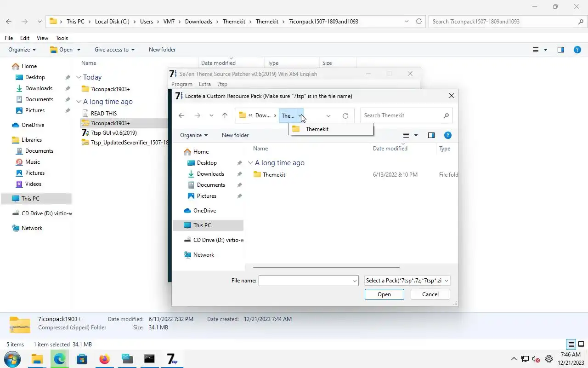This screenshot has width=588, height=368.
Task: Open the command prompt taskbar icon
Action: pos(150,359)
